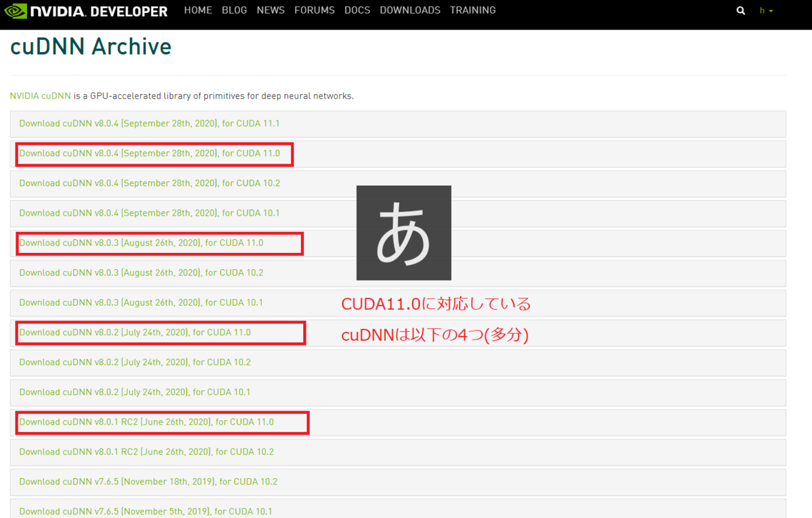The width and height of the screenshot is (812, 518).
Task: Click the cuDNN Archive page heading
Action: [91, 47]
